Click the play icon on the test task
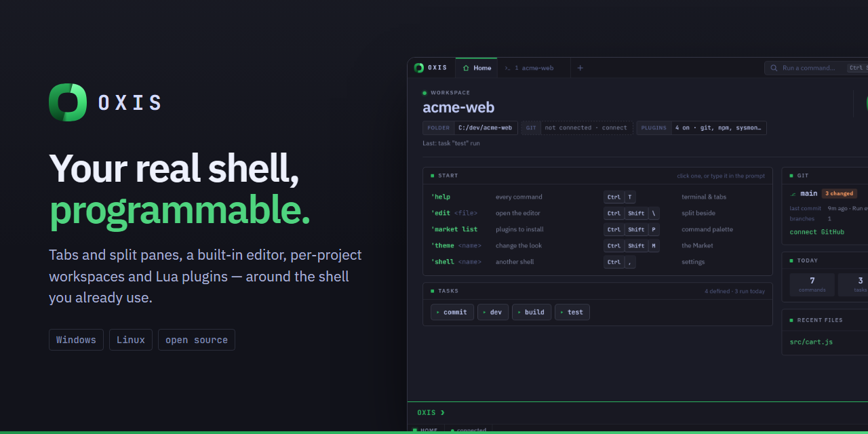This screenshot has height=434, width=868. click(x=562, y=312)
